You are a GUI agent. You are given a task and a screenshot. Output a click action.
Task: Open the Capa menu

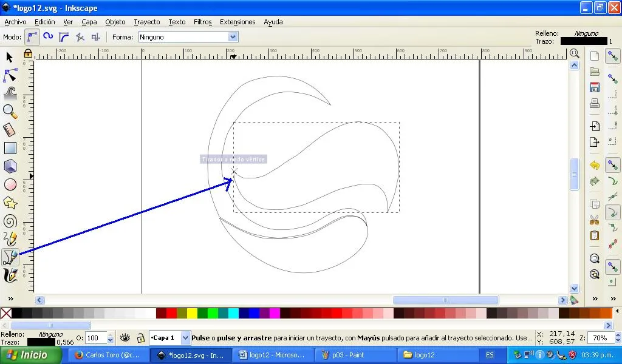[x=89, y=22]
